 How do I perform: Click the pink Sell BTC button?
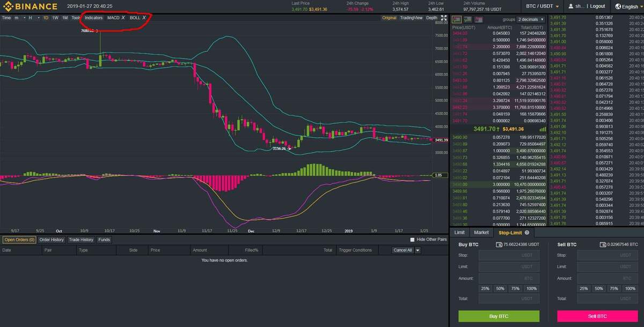pyautogui.click(x=597, y=316)
